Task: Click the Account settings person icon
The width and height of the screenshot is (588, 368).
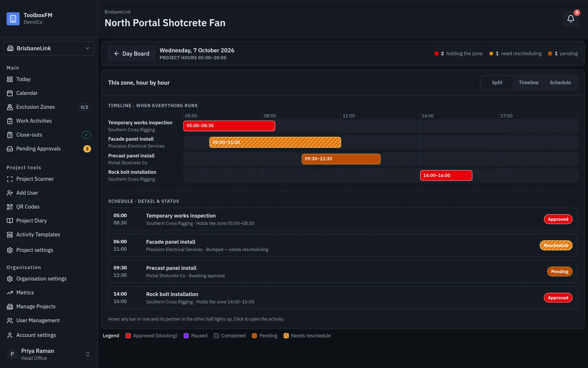Action: click(10, 335)
